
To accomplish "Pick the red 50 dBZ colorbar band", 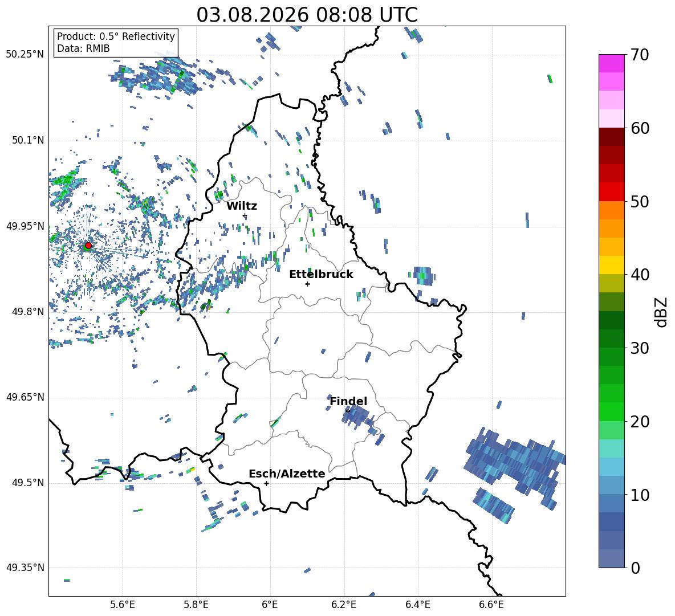I will click(611, 192).
